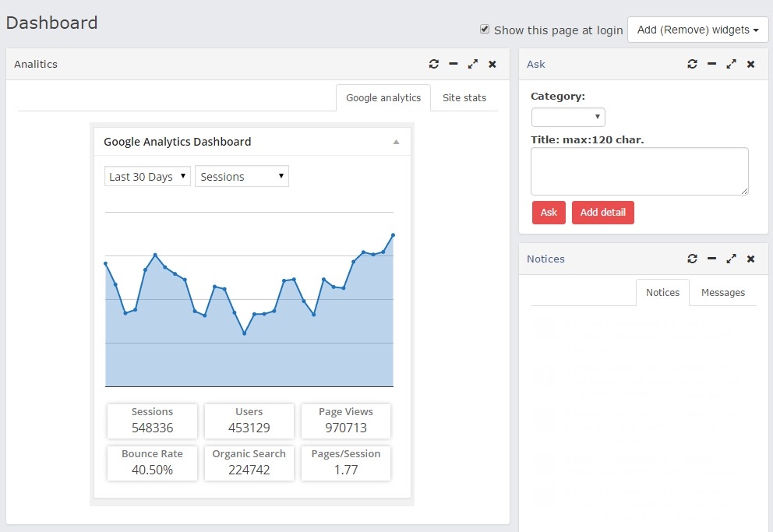
Task: Expand Analitics widget to fullscreen
Action: coord(473,64)
